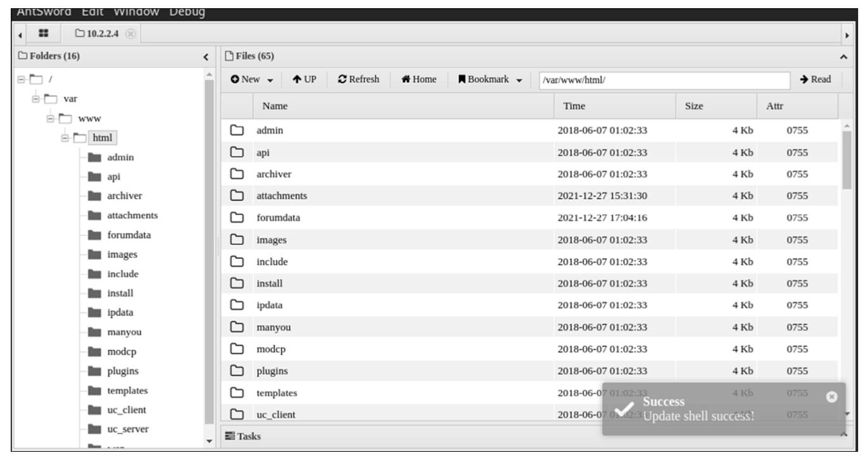Collapse the var tree node

[36, 99]
